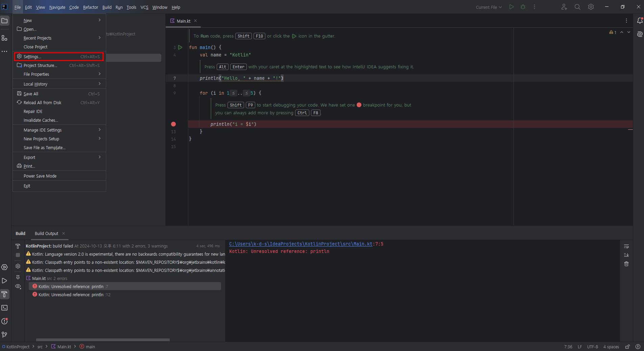Viewport: 644px width, 351px height.
Task: Click the Debug bug icon in toolbar
Action: [x=523, y=7]
